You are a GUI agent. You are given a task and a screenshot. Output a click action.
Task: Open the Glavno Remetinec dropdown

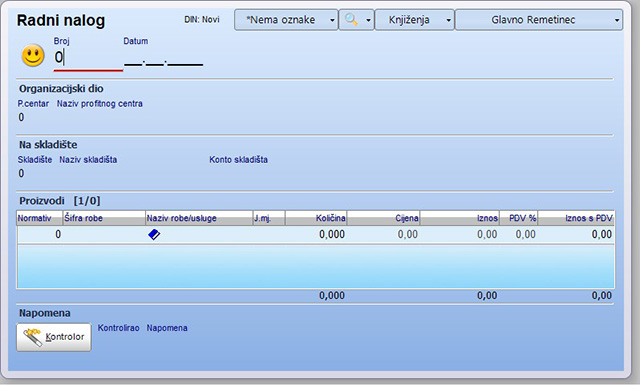coord(539,20)
